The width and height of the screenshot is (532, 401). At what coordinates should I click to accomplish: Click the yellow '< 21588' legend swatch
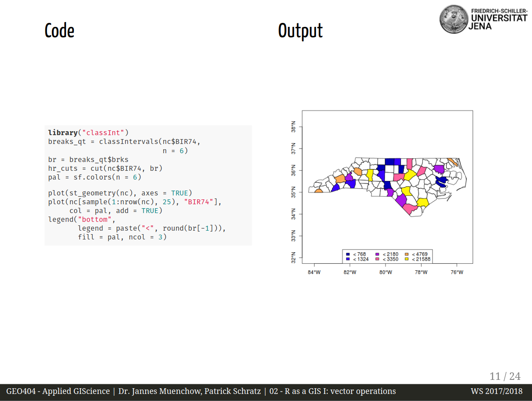click(407, 259)
